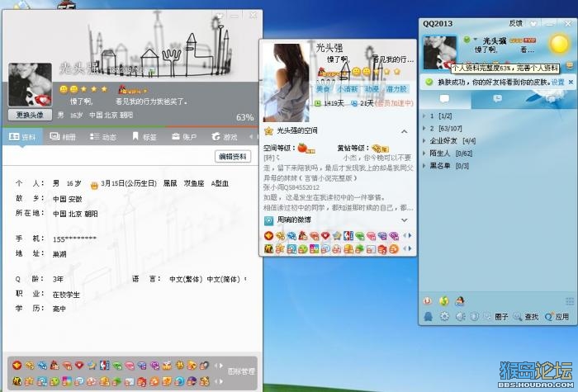Open the QQ Pet penguin app icon
This screenshot has width=578, height=392.
pyautogui.click(x=460, y=301)
